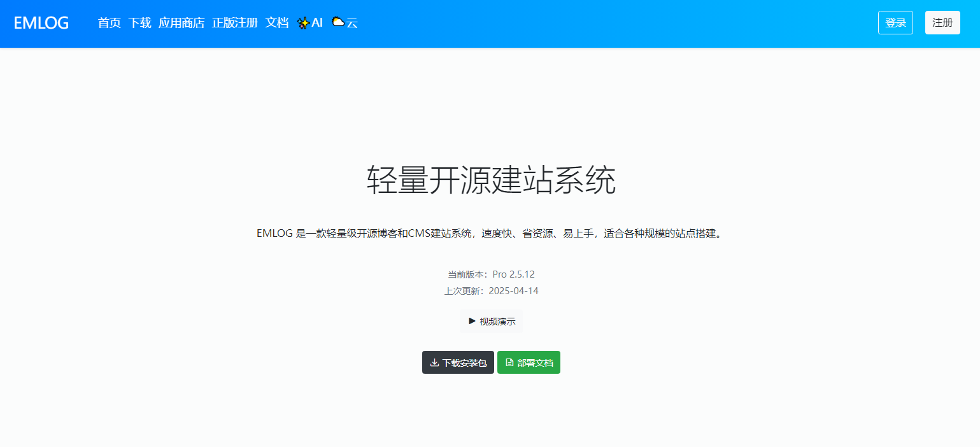This screenshot has width=980, height=447.
Task: Download the installer via 下载安装包
Action: pyautogui.click(x=458, y=362)
